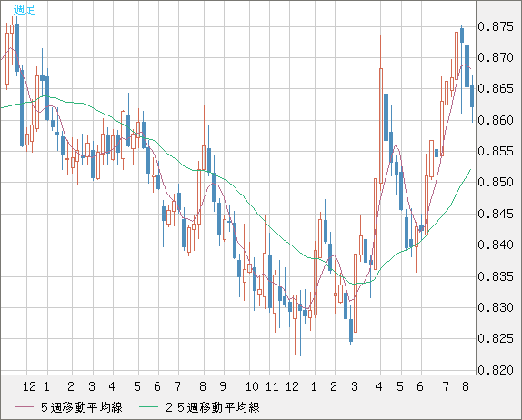Click the 0.870 price axis label

point(496,57)
